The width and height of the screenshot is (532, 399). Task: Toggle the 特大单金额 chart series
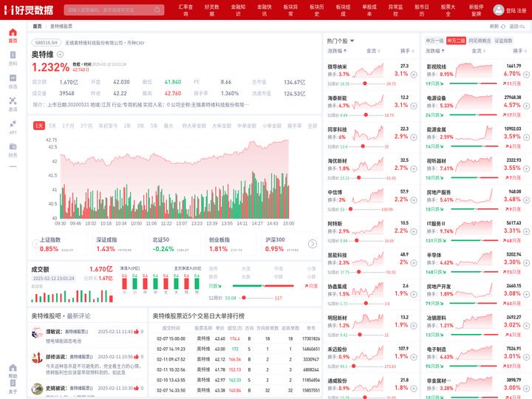[194, 126]
